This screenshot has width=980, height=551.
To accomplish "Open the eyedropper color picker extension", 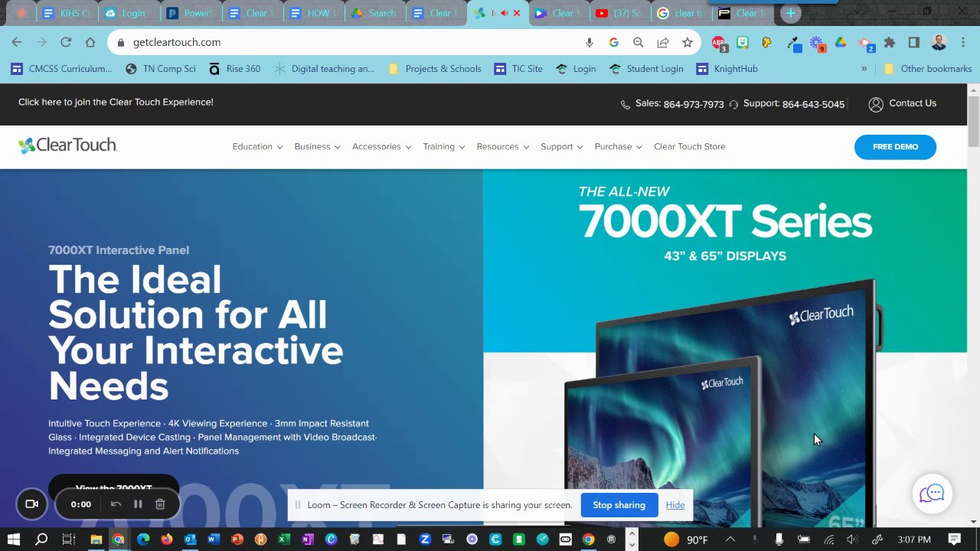I will tap(793, 43).
